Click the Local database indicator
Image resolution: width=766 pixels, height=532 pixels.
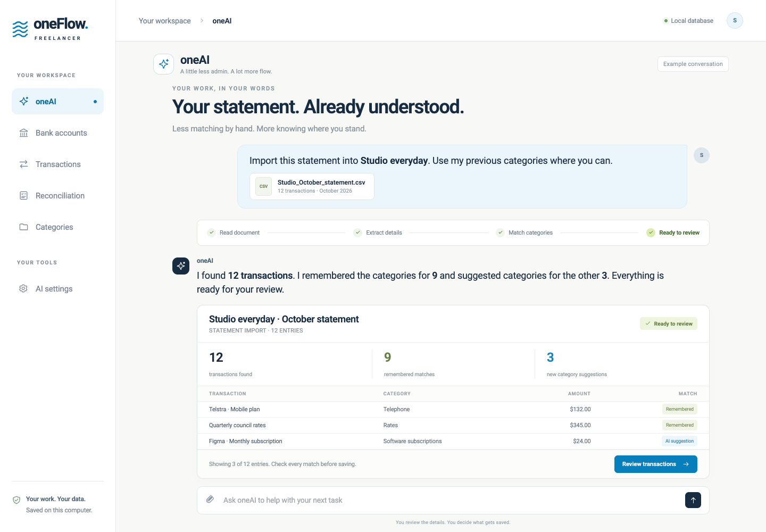click(x=688, y=21)
